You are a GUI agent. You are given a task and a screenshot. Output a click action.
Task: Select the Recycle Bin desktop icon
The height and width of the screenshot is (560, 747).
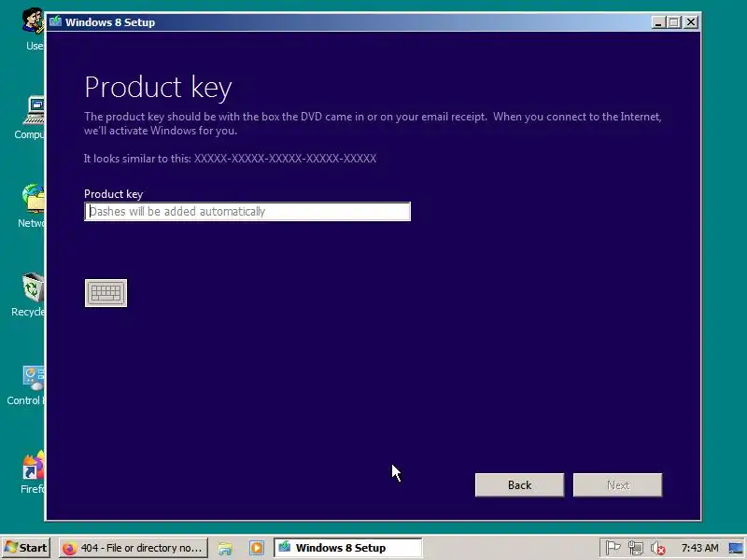pyautogui.click(x=28, y=295)
